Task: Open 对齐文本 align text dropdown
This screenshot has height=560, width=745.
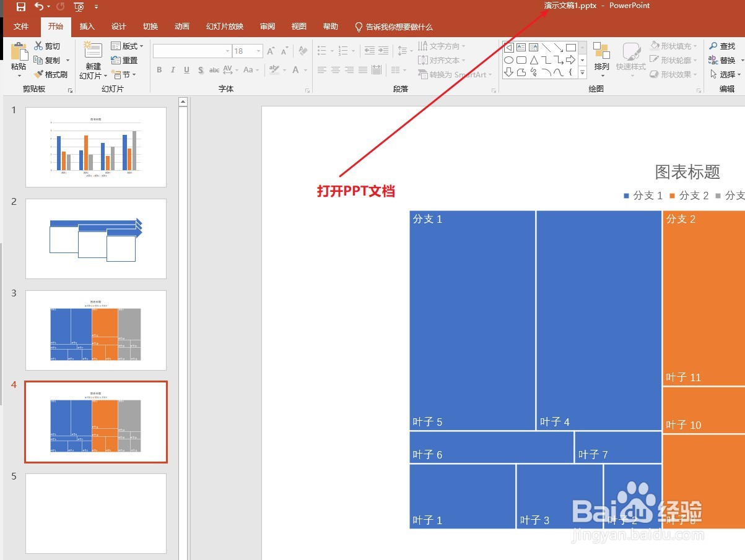Action: [442, 60]
